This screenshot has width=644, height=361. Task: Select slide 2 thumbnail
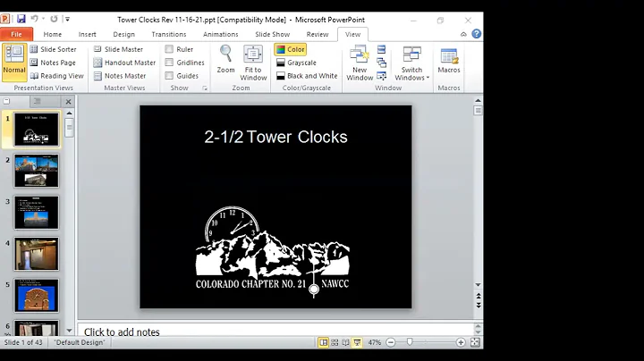(x=37, y=171)
